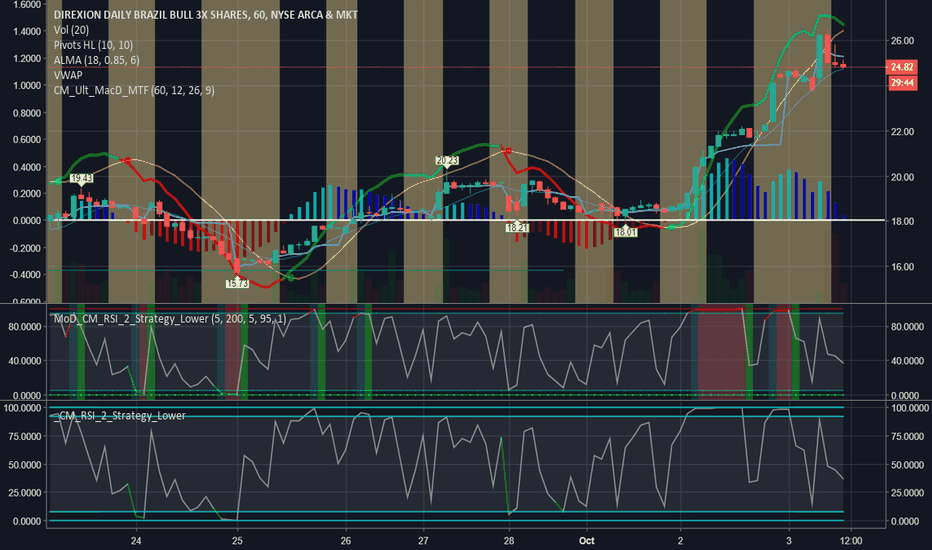
Task: Click the -0.4000 MACD scale value
Action: pos(25,275)
